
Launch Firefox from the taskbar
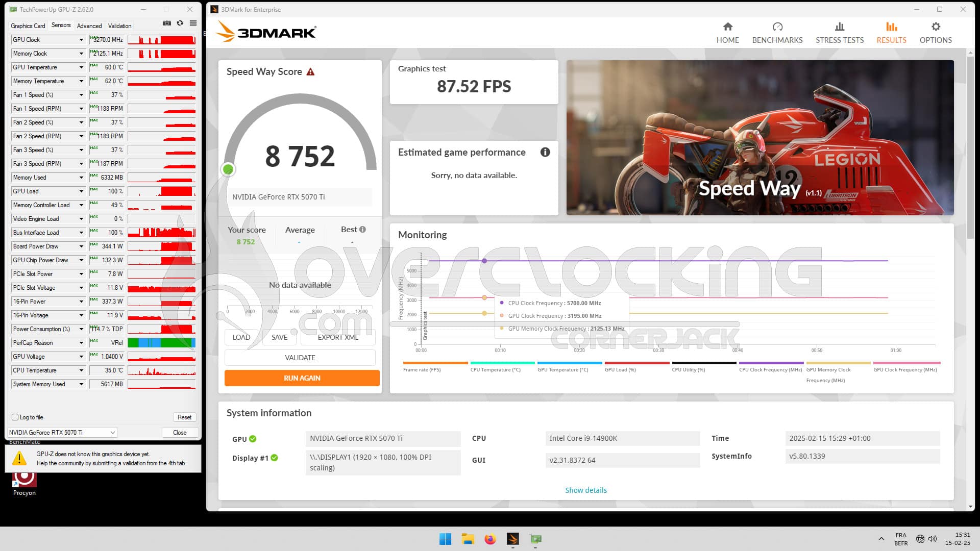[490, 539]
